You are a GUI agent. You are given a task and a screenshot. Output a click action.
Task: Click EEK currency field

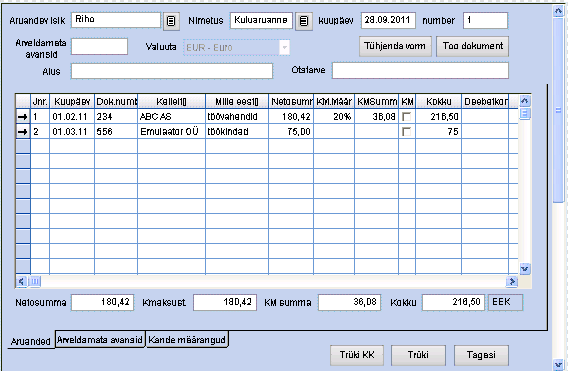tap(506, 303)
